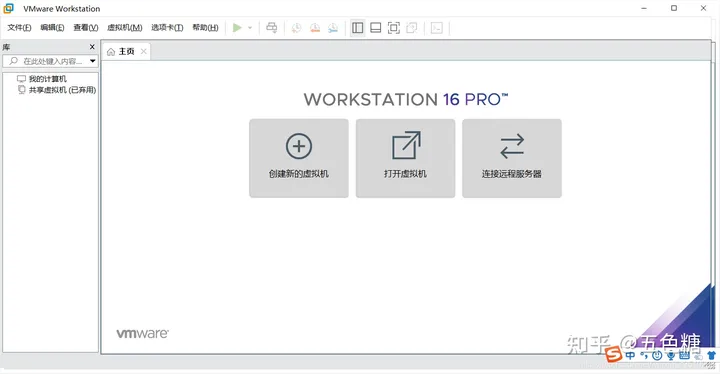Click the take snapshot toolbar icon
The width and height of the screenshot is (720, 374).
(x=297, y=28)
